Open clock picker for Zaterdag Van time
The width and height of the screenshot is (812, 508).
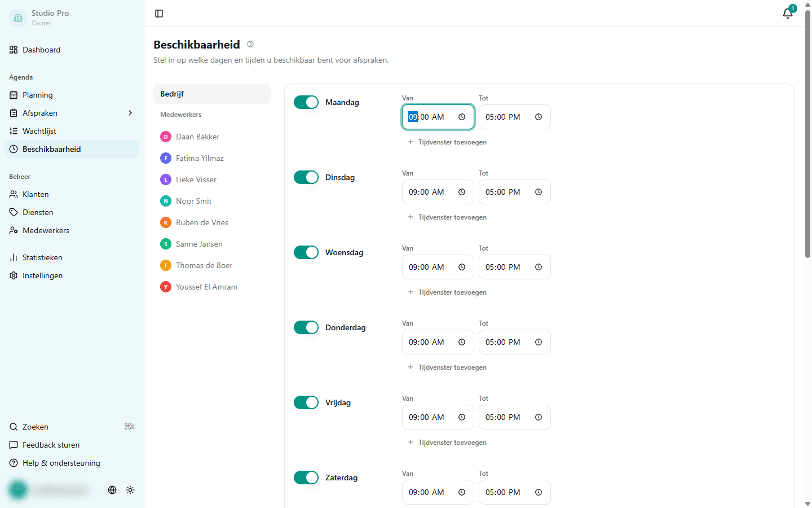[462, 492]
